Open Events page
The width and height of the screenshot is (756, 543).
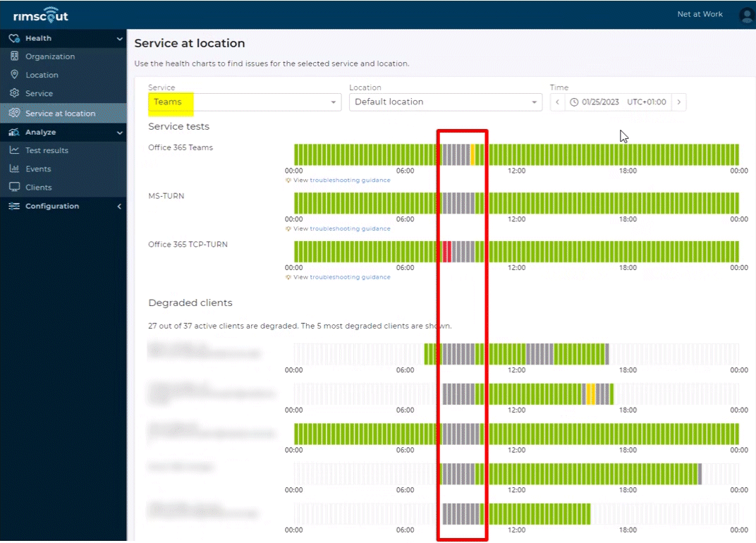(63, 169)
